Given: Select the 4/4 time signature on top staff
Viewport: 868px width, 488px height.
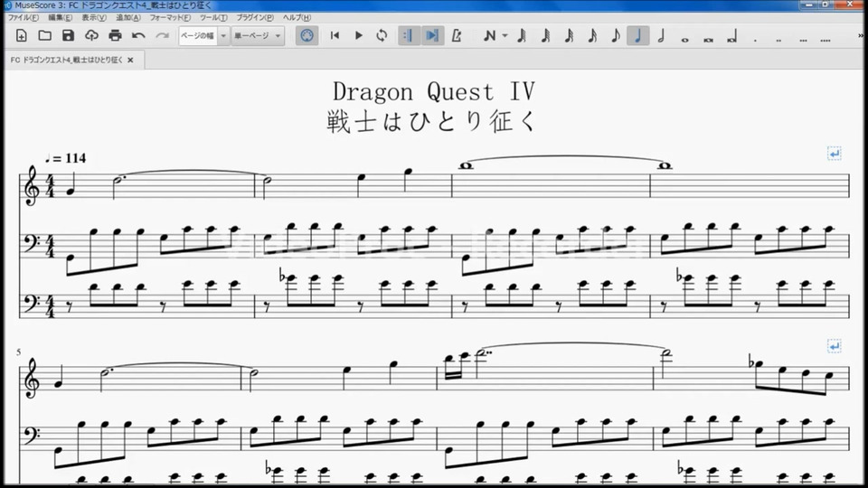Looking at the screenshot, I should pos(50,186).
